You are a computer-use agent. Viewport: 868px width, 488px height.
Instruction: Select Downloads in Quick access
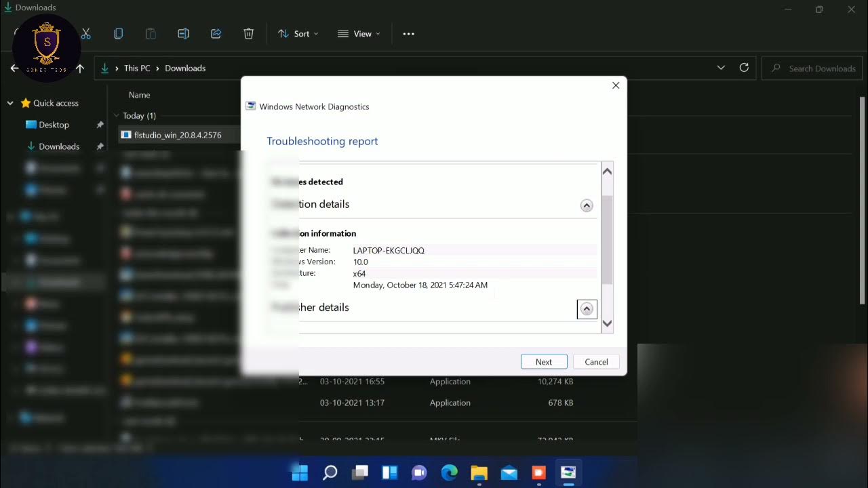59,146
